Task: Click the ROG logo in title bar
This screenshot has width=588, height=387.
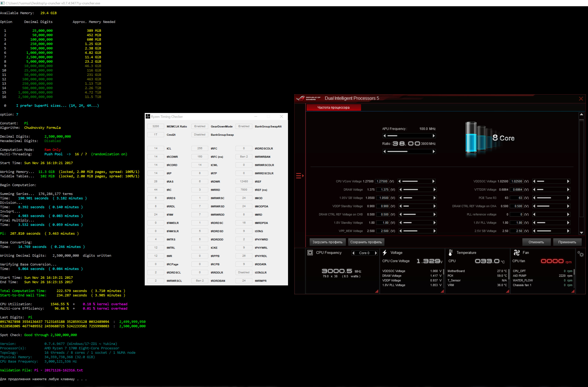Action: 301,98
